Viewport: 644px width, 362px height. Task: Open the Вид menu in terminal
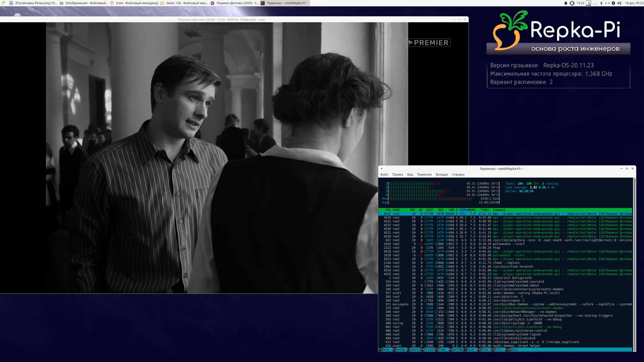pos(410,175)
